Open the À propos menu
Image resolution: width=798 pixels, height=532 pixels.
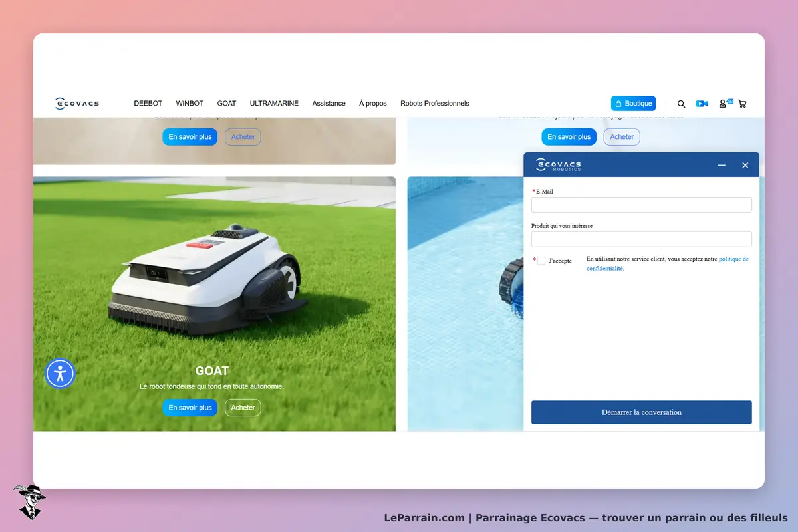coord(372,104)
